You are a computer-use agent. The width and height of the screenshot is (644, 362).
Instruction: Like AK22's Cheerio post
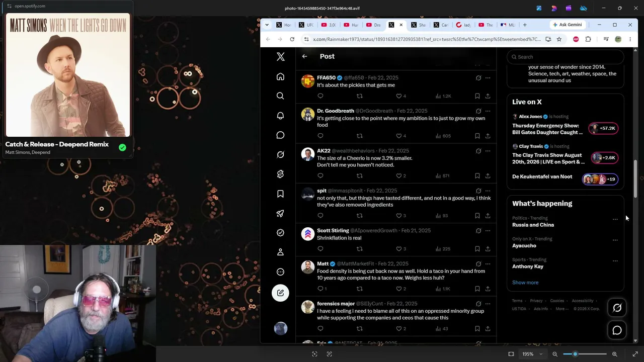(x=401, y=176)
